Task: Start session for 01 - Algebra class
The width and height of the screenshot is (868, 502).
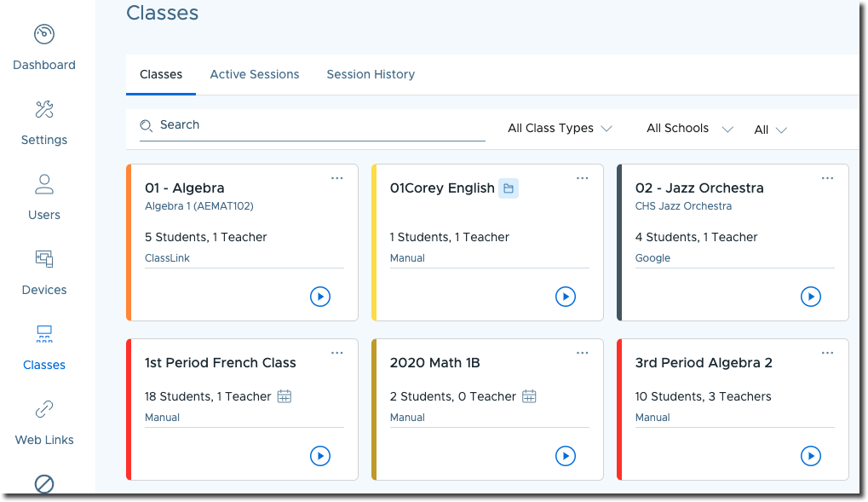Action: [320, 297]
